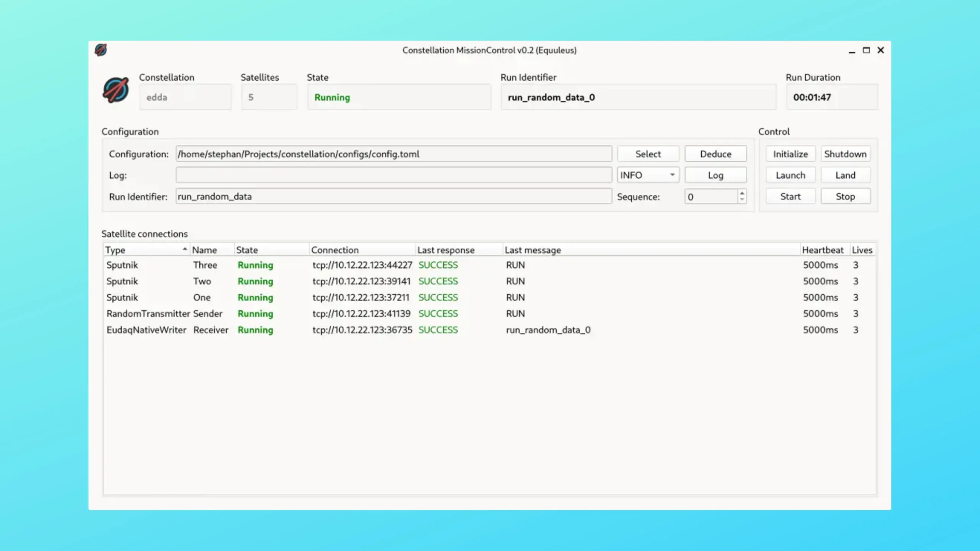Click the large Constellation logo beside header
Viewport: 980px width, 551px height.
coord(116,90)
